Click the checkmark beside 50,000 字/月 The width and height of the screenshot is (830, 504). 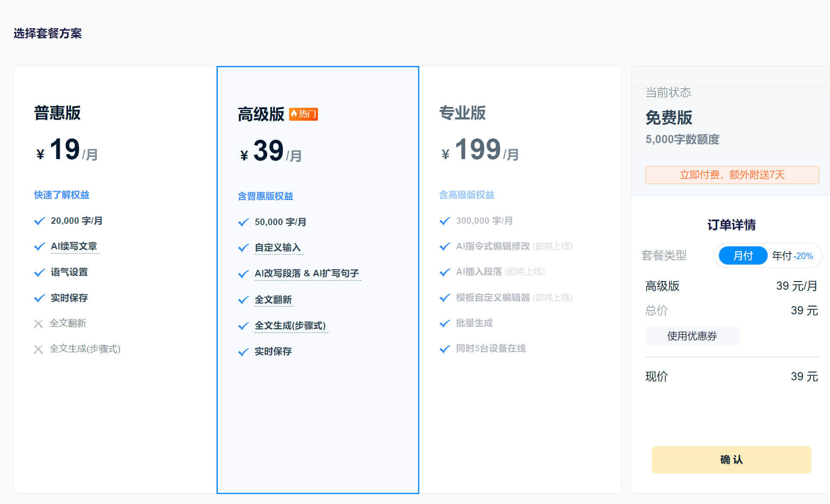click(x=243, y=222)
